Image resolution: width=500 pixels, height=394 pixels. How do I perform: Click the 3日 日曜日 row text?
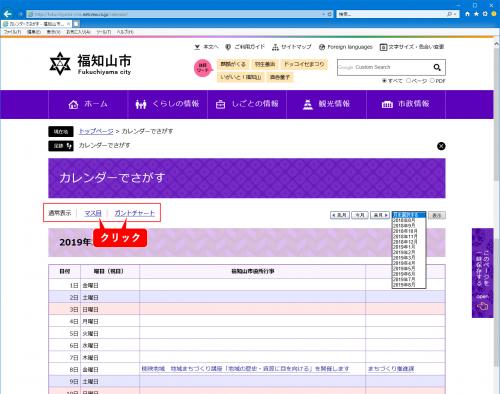(x=84, y=310)
